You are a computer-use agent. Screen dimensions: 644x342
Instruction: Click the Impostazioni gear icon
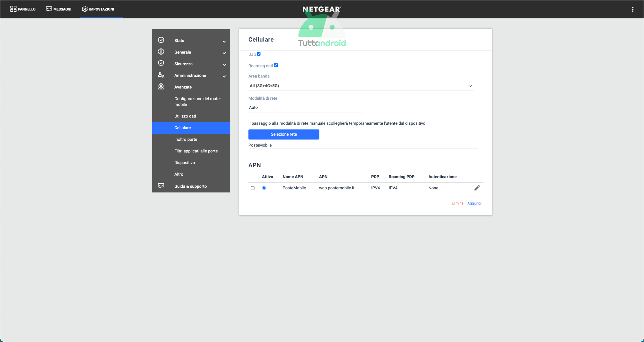[x=84, y=9]
